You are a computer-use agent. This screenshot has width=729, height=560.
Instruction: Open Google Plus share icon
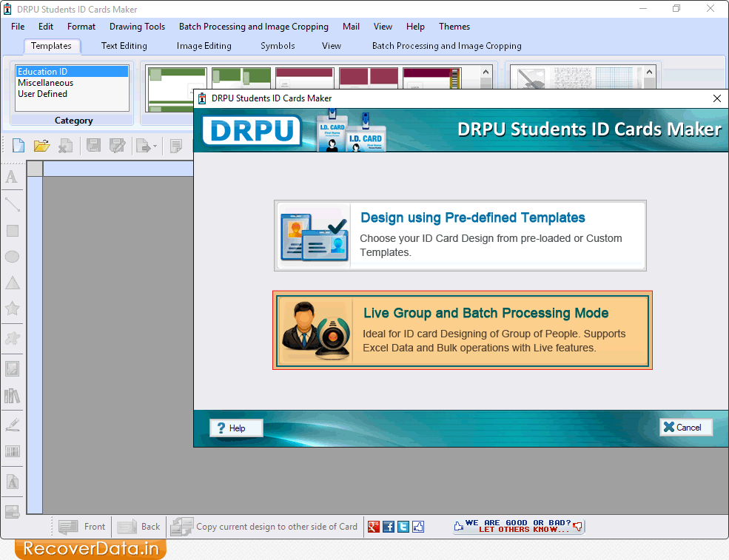(374, 527)
